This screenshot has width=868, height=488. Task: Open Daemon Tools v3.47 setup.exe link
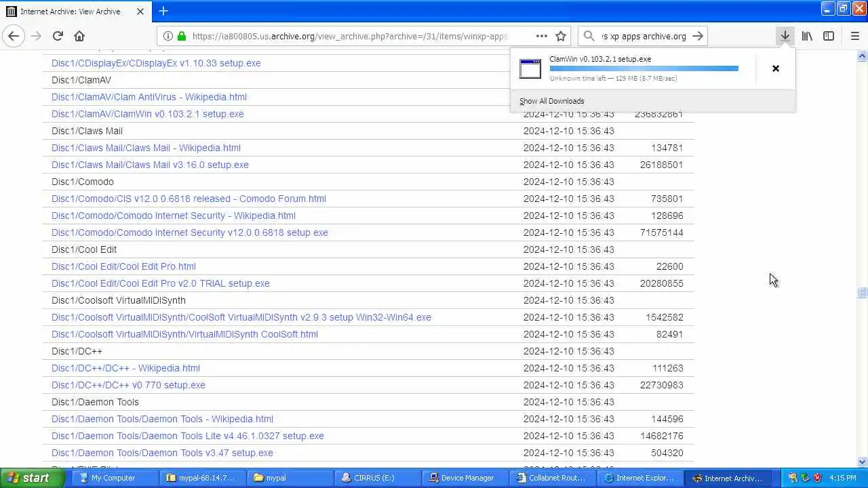(162, 453)
